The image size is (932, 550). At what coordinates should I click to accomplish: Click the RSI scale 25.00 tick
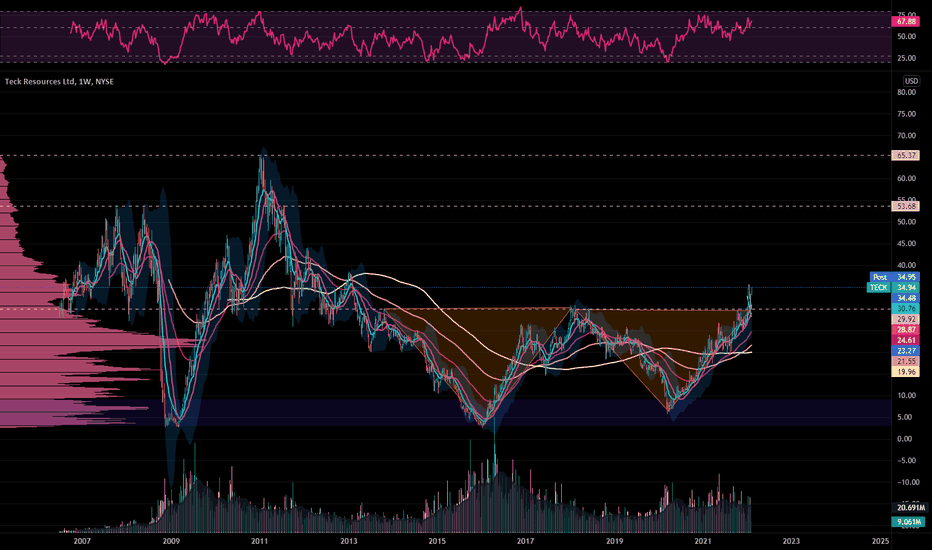pos(906,58)
